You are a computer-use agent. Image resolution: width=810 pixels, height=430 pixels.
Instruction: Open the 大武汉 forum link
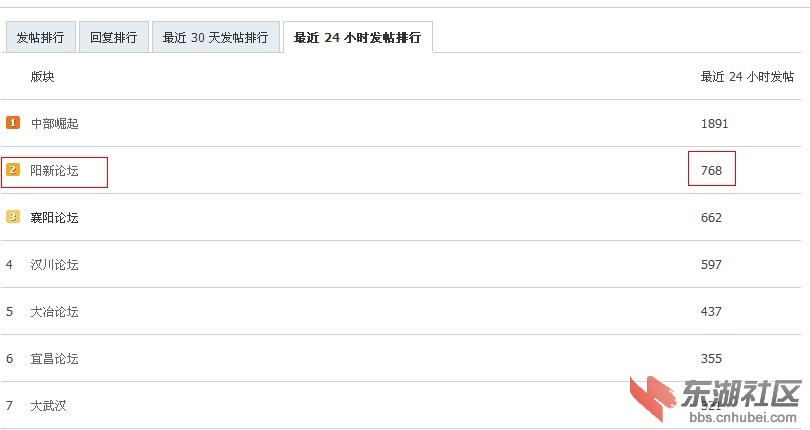point(49,406)
